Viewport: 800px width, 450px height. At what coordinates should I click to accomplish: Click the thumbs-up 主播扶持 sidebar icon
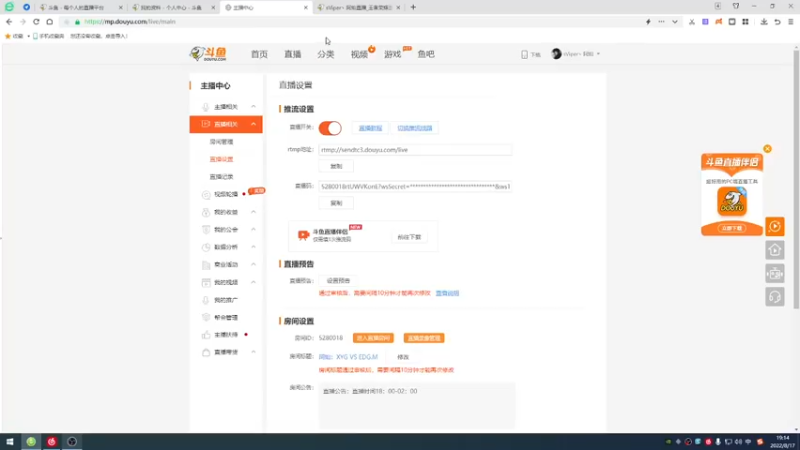pyautogui.click(x=206, y=335)
